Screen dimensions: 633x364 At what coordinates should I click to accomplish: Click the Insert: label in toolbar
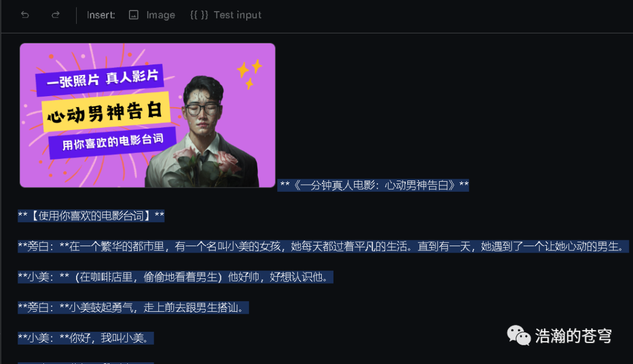coord(101,15)
